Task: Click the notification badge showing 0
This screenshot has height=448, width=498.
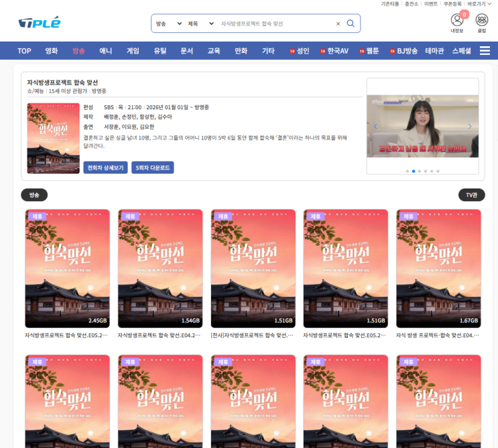Action: pyautogui.click(x=464, y=14)
